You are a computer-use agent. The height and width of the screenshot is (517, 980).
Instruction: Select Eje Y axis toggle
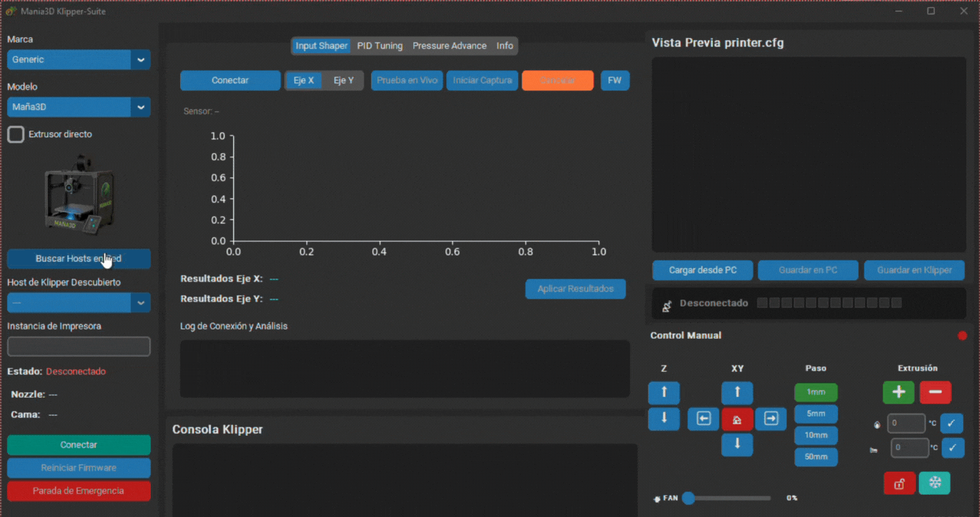point(344,80)
